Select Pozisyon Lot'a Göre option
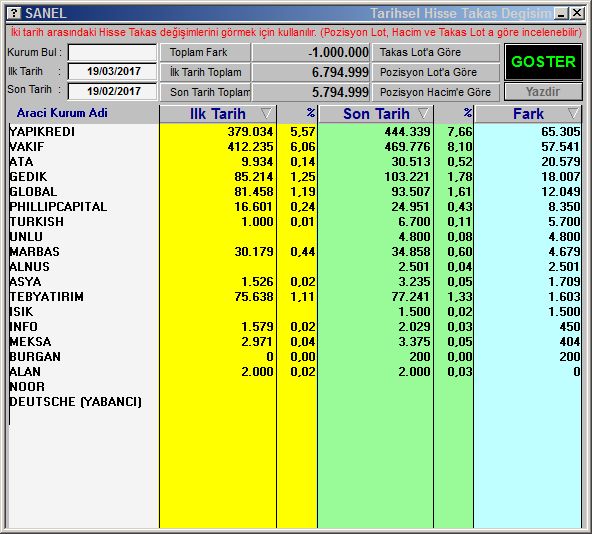Screen dimensions: 592x534 pyautogui.click(x=436, y=72)
